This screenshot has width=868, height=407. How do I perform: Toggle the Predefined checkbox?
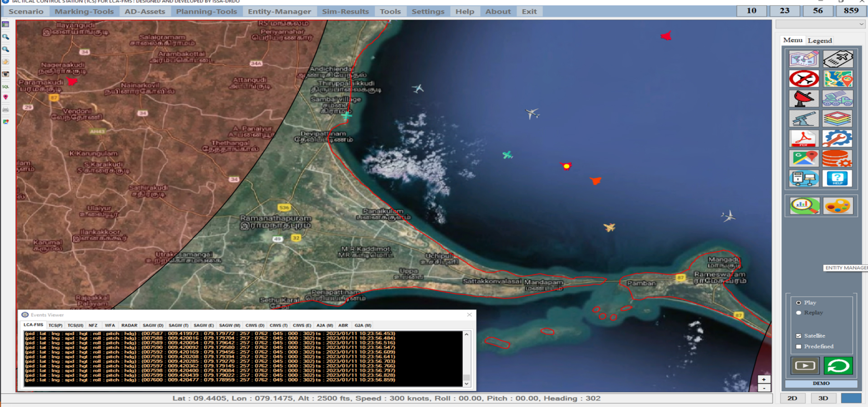click(798, 346)
